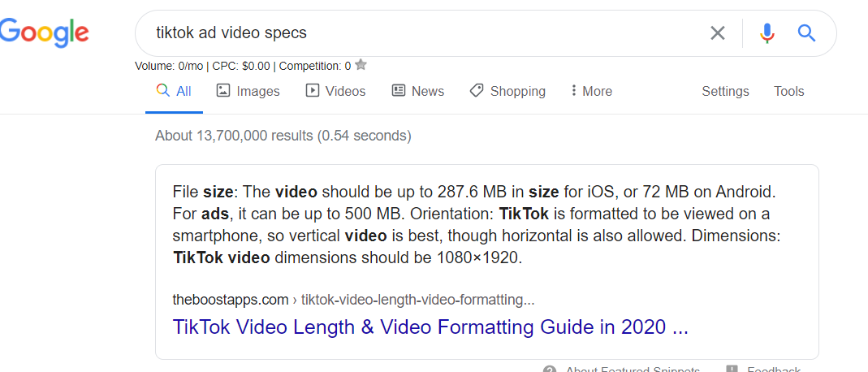Start voice search with the microphone icon

tap(767, 32)
